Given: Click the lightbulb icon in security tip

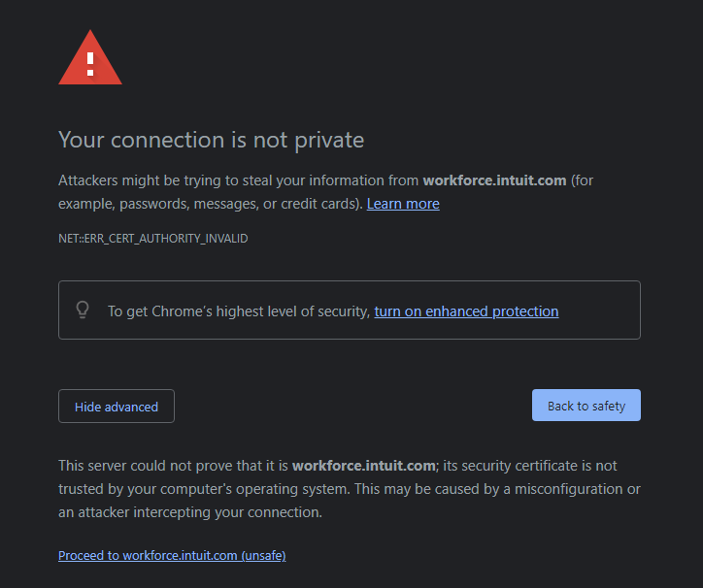Looking at the screenshot, I should (x=83, y=310).
